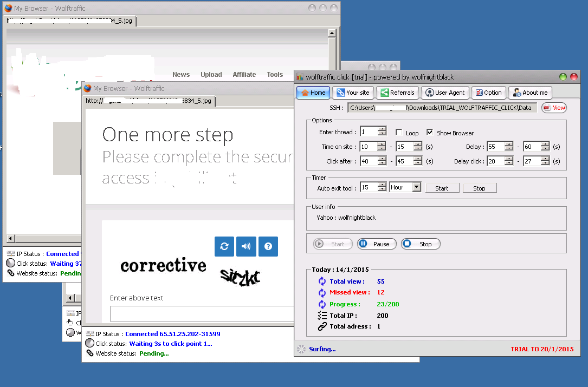Open the Hour unit dropdown

pyautogui.click(x=417, y=187)
